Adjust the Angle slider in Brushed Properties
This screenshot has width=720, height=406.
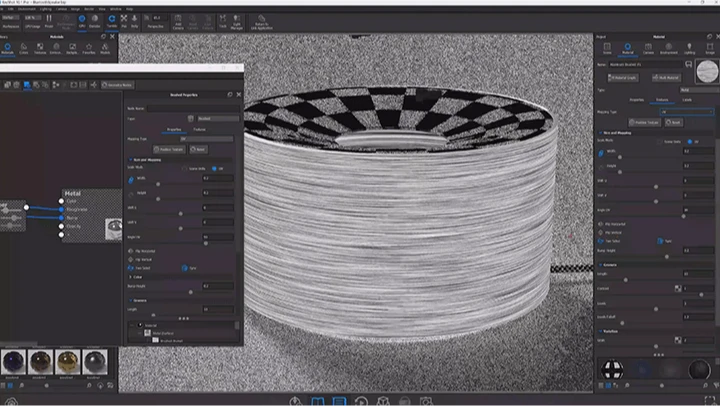coord(206,243)
